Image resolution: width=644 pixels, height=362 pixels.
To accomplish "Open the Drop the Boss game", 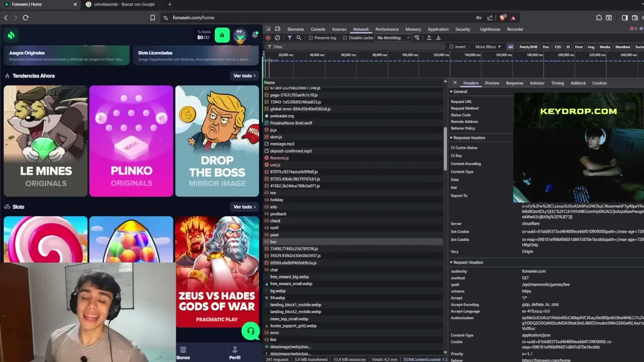I will pos(217,141).
